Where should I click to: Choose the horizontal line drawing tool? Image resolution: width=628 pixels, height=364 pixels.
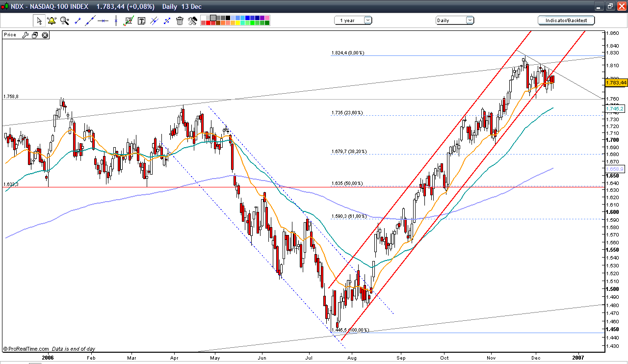tap(103, 21)
